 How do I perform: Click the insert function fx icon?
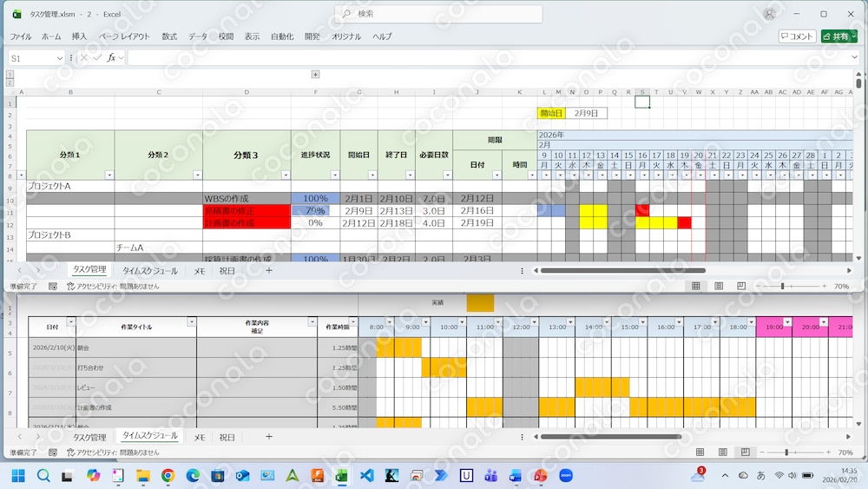pos(111,57)
